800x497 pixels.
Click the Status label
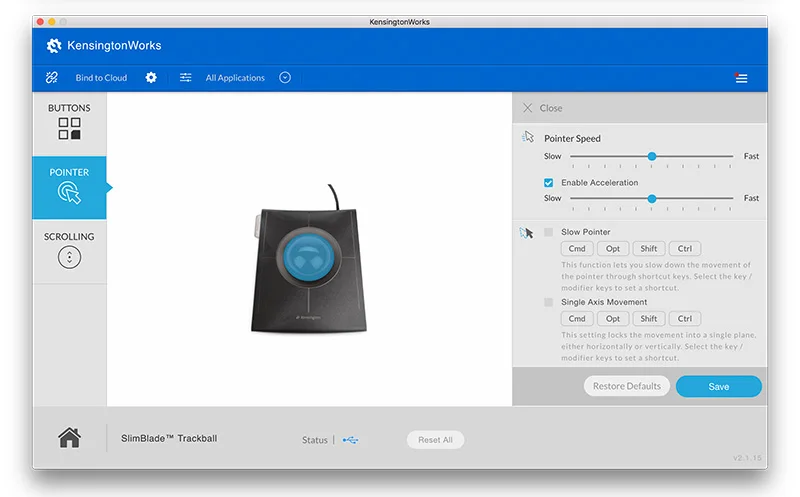[x=314, y=440]
